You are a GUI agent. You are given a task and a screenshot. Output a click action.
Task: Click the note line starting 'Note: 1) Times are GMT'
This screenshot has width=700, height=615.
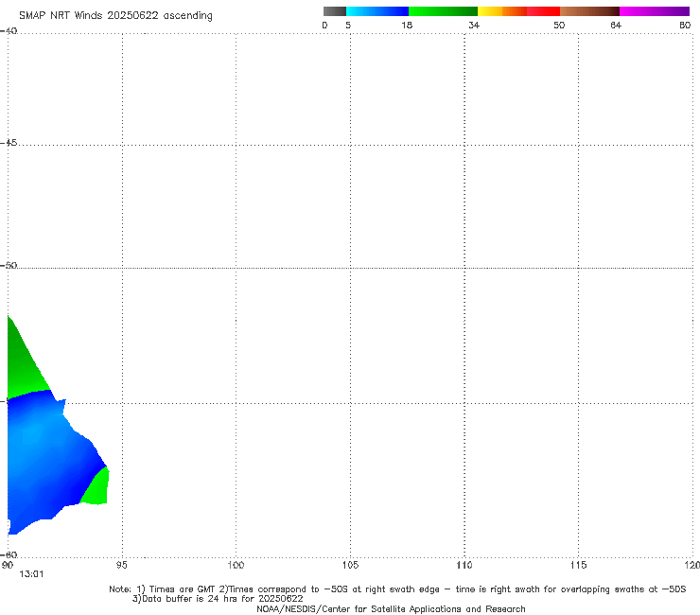pyautogui.click(x=397, y=589)
